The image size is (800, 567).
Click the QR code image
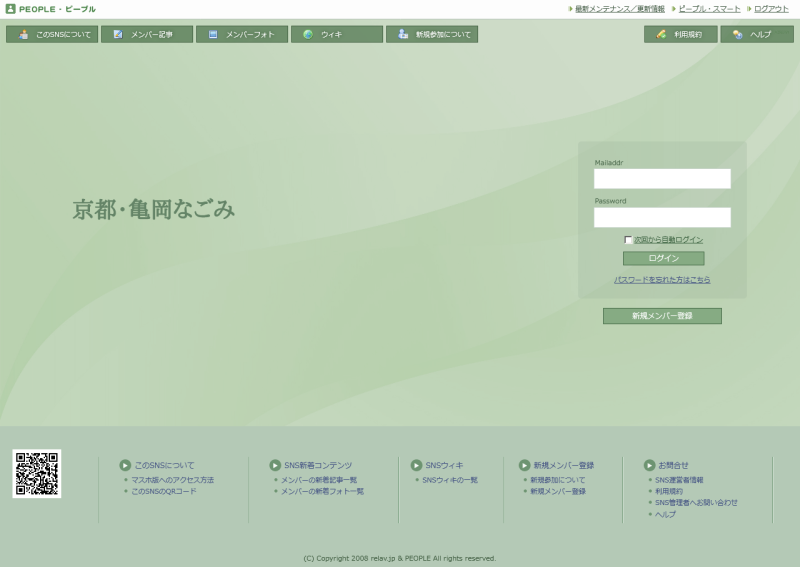point(37,473)
